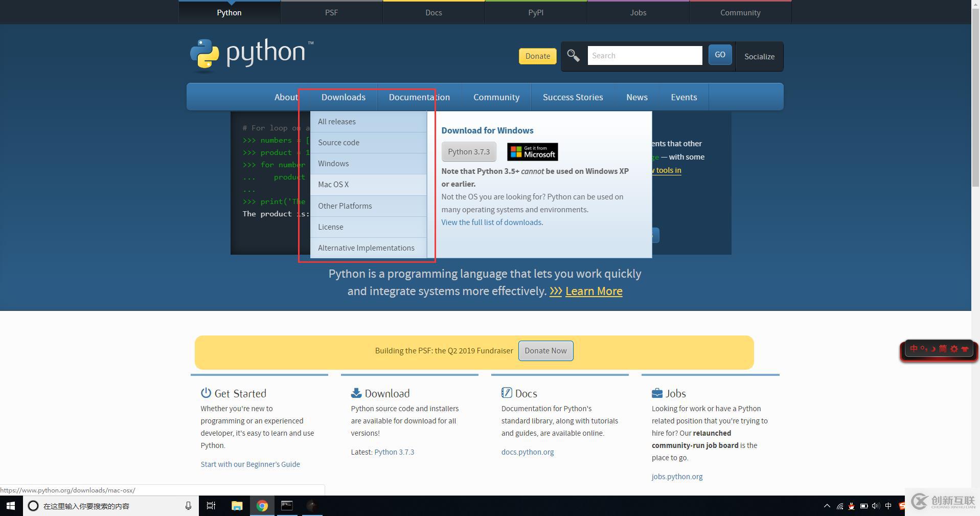Viewport: 980px width, 516px height.
Task: Toggle punctuation mode on the IME toolbar
Action: click(x=924, y=349)
